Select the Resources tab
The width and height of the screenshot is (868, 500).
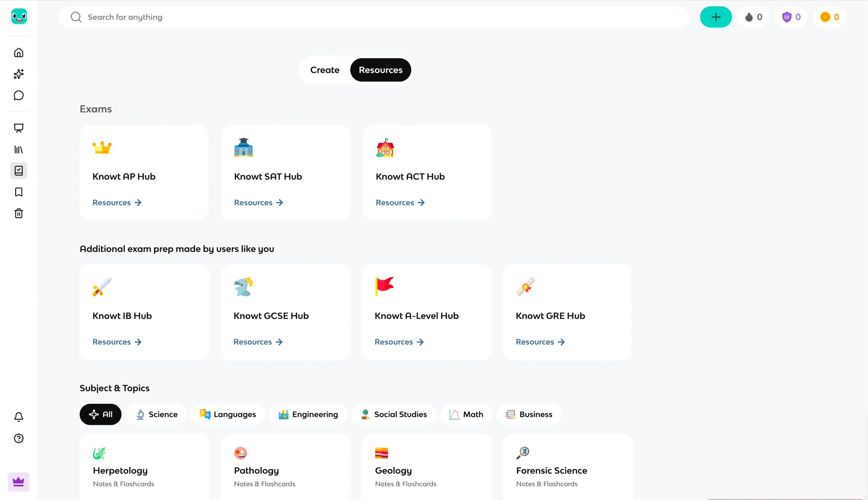click(x=380, y=70)
